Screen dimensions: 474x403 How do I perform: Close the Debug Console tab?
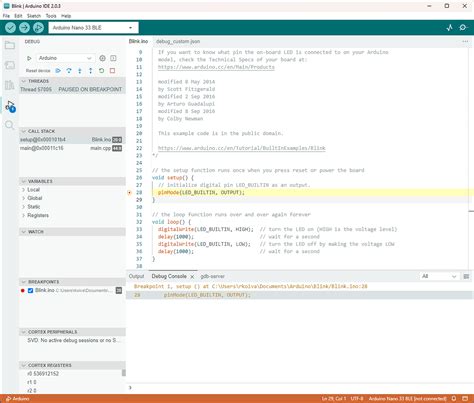click(x=192, y=277)
